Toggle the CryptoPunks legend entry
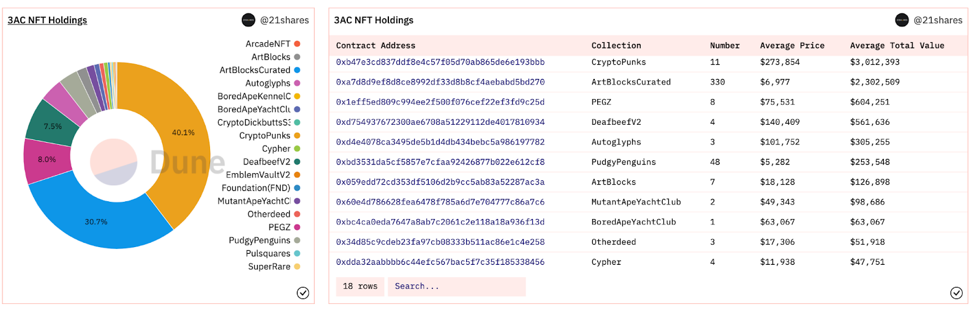Viewport: 980px width, 315px height. click(269, 136)
